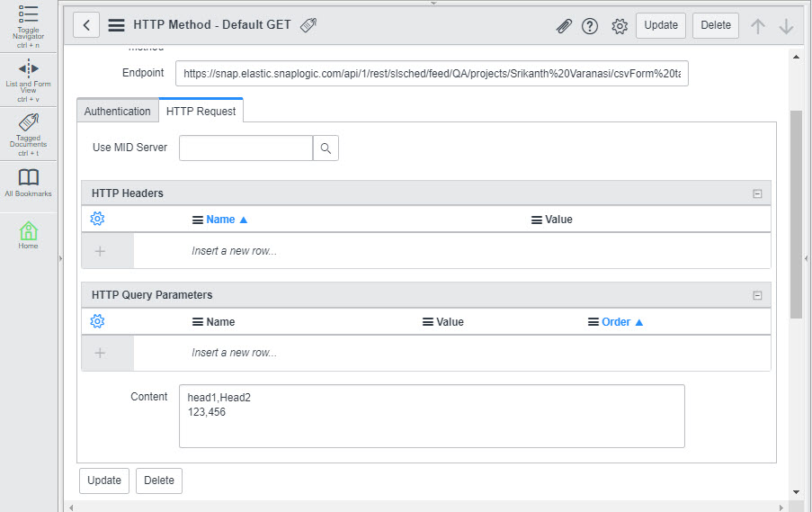This screenshot has height=512, width=812.
Task: Click the MID Server lookup search icon
Action: pyautogui.click(x=326, y=148)
